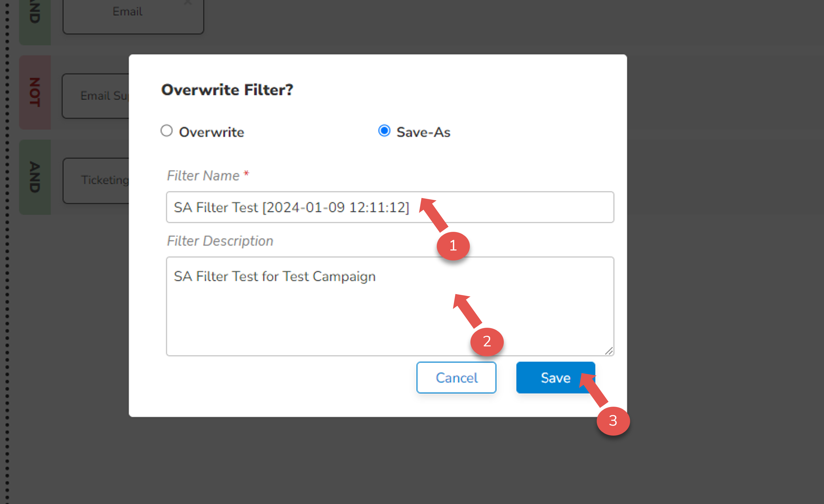This screenshot has width=824, height=504.
Task: Click the Overwrite Filter dialog title
Action: point(228,90)
